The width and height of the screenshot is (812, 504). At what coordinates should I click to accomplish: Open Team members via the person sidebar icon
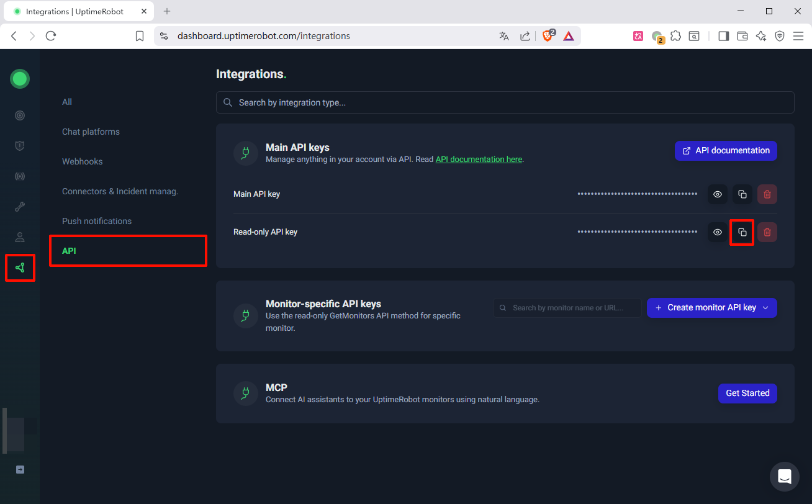click(x=20, y=237)
